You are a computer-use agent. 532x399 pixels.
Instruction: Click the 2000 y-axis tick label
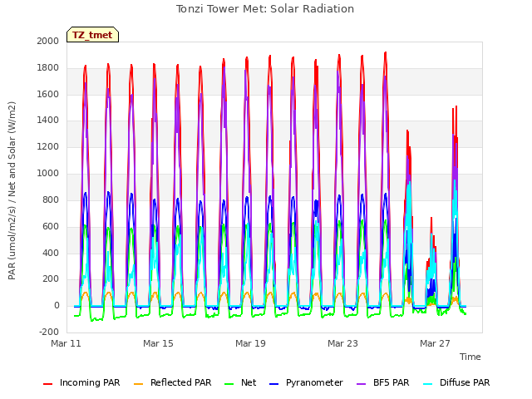(x=48, y=41)
